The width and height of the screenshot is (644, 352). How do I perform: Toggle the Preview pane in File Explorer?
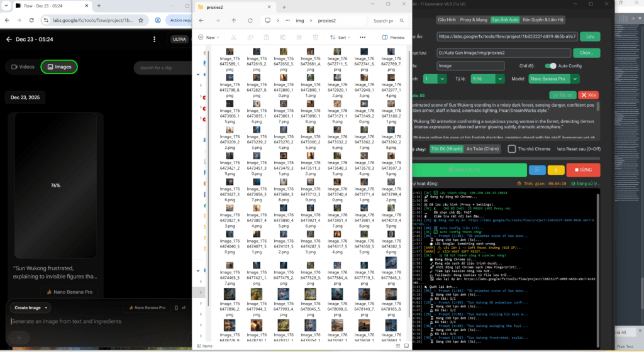click(x=393, y=37)
